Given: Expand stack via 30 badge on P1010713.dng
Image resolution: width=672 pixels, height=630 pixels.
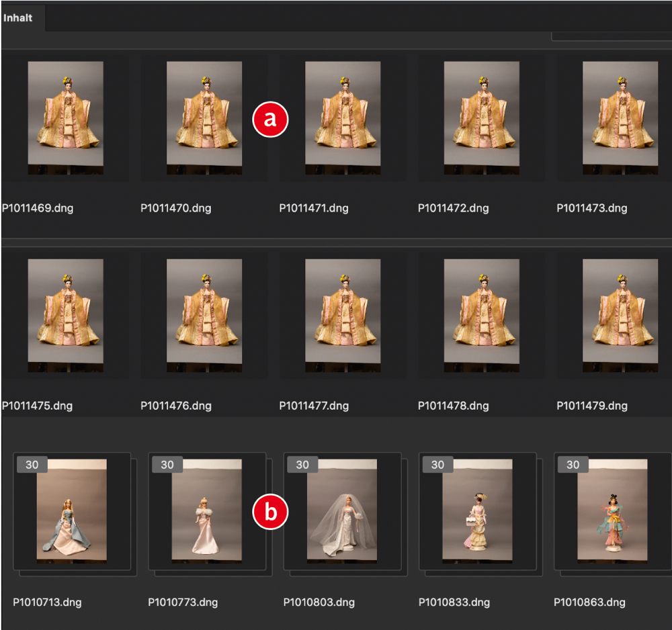Looking at the screenshot, I should click(x=32, y=465).
